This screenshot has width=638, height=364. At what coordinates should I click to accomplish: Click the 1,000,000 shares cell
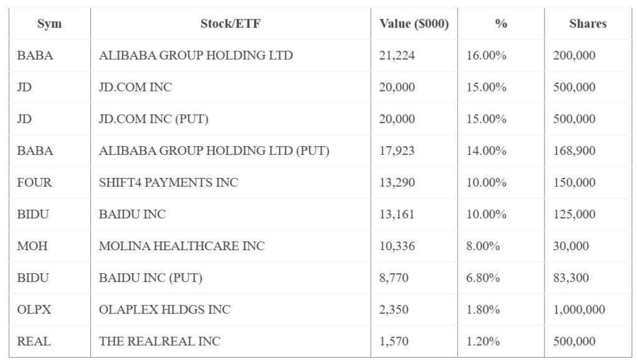pyautogui.click(x=579, y=309)
